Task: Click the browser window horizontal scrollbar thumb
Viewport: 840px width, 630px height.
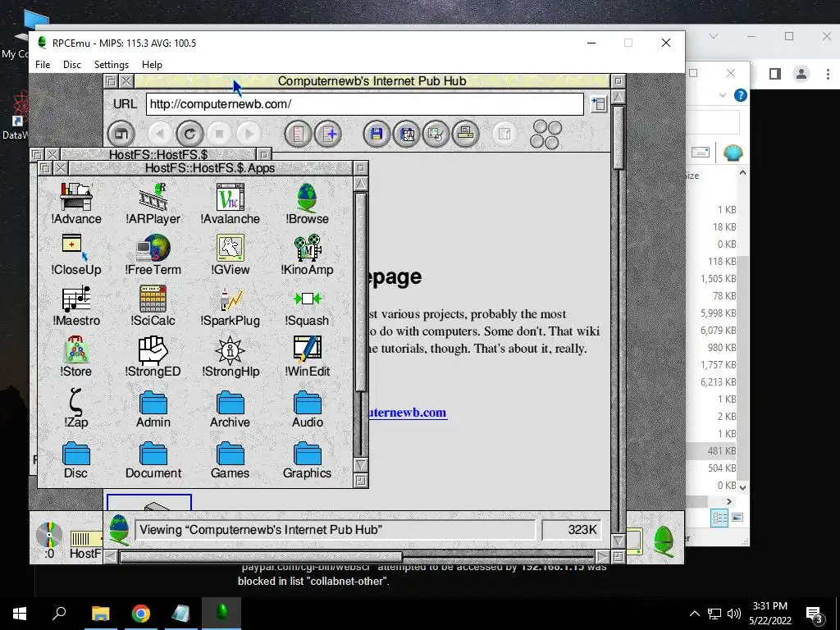Action: [260, 557]
